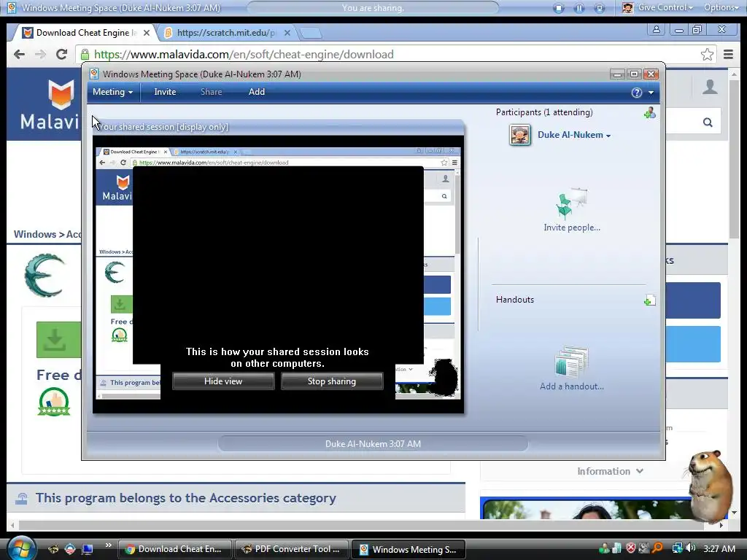Click the add participant icon beside Participants

[x=649, y=113]
